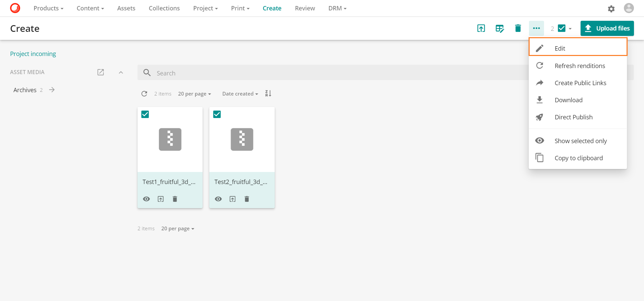Viewport: 644px width, 301px height.
Task: Toggle the sort order Z-A icon
Action: click(x=268, y=94)
